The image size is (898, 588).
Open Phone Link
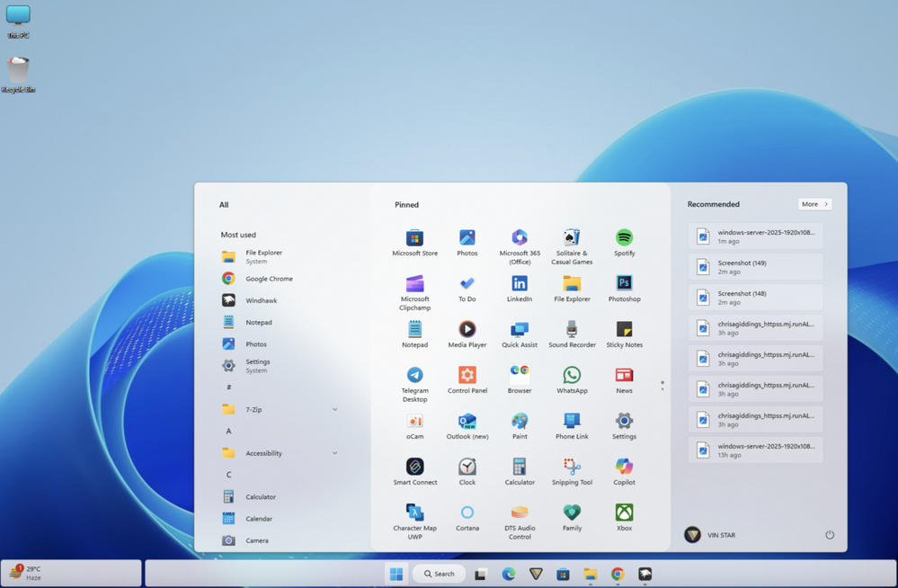click(572, 426)
